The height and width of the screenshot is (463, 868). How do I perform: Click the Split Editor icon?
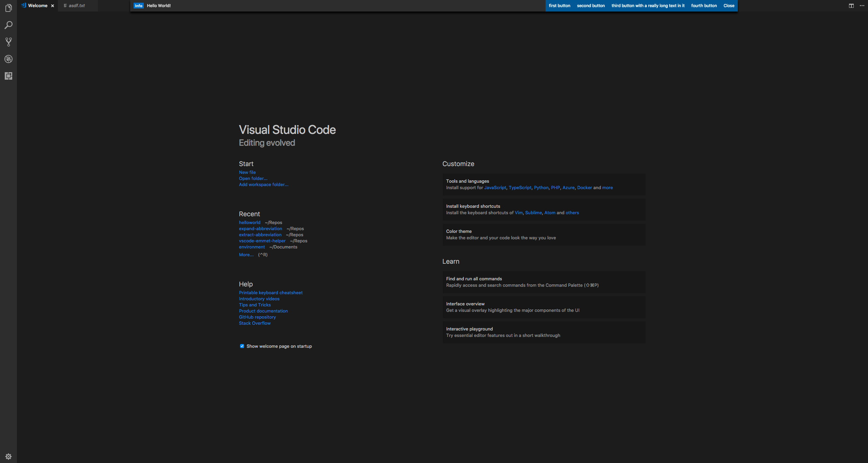pos(851,6)
